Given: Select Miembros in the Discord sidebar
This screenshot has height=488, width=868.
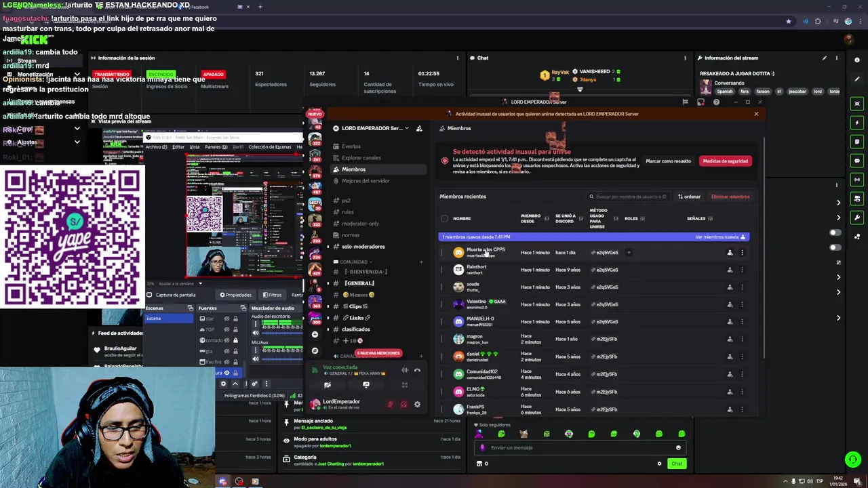Looking at the screenshot, I should tap(377, 169).
